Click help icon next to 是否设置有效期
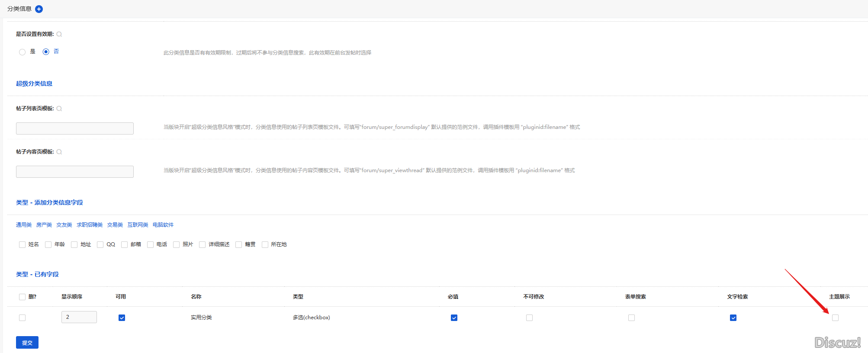The height and width of the screenshot is (353, 868). pos(59,34)
